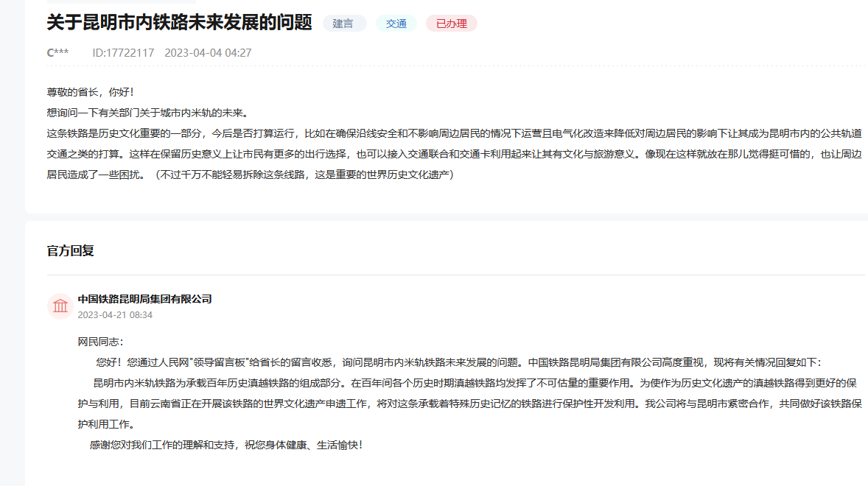Click the 官方回复 section heading

tap(71, 251)
